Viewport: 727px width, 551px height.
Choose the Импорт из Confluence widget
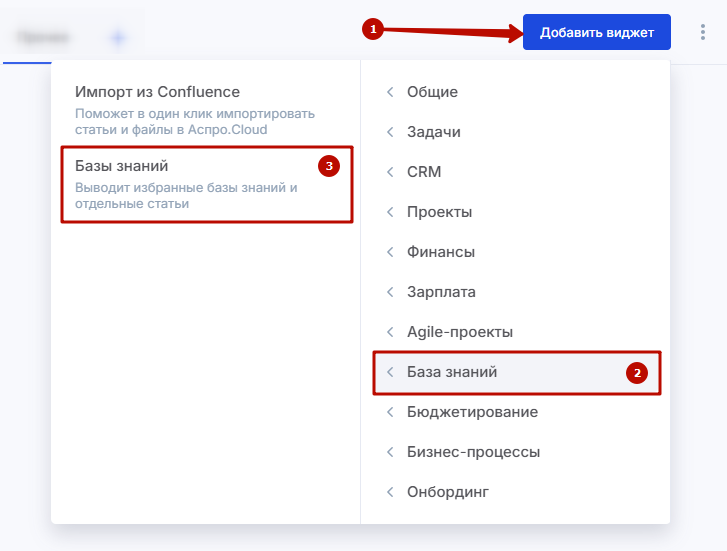(x=157, y=92)
